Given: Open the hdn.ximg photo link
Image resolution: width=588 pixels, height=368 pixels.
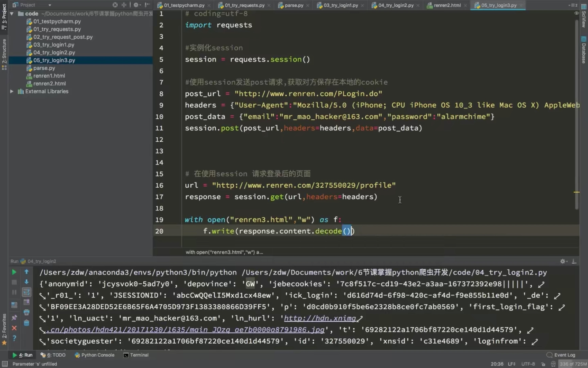Looking at the screenshot, I should tap(320, 318).
